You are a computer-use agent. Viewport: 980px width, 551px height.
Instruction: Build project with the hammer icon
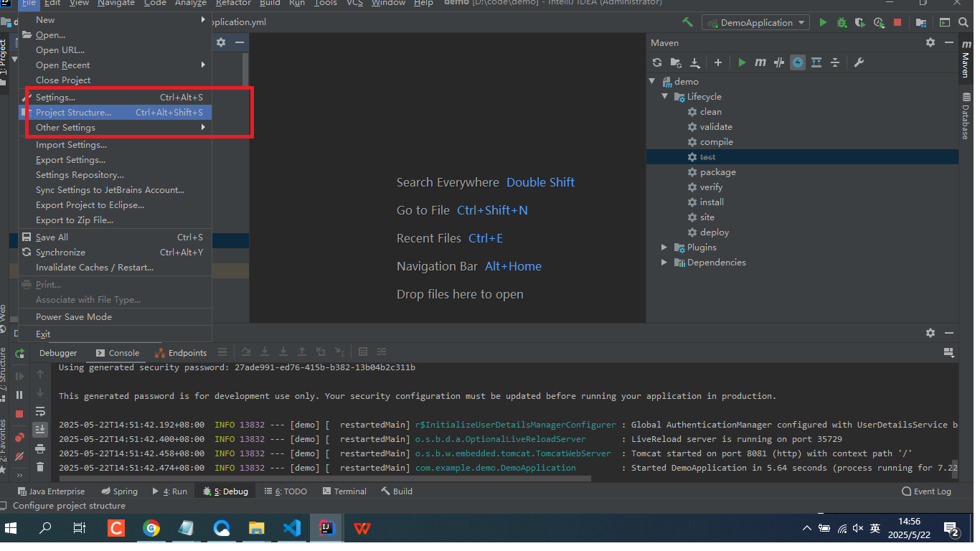[687, 22]
